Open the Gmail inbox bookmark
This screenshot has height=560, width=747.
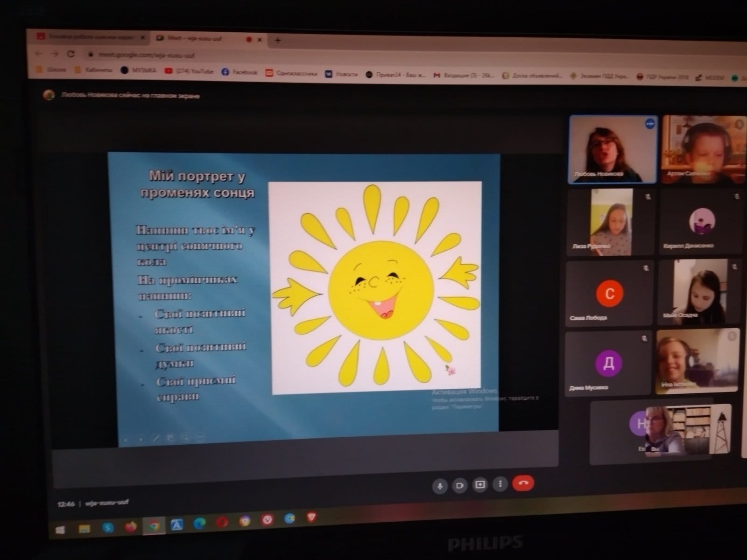(464, 75)
